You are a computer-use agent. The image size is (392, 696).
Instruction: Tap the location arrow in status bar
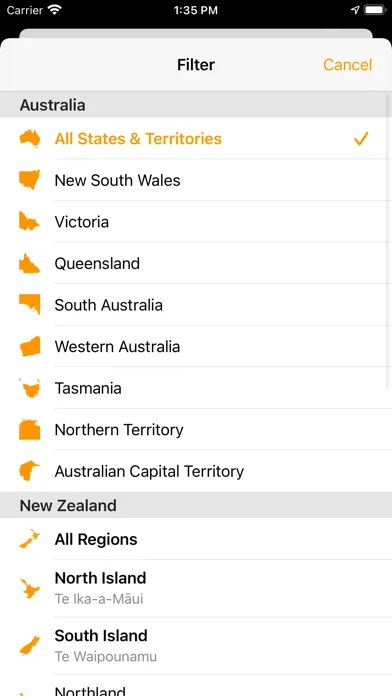[x=355, y=10]
